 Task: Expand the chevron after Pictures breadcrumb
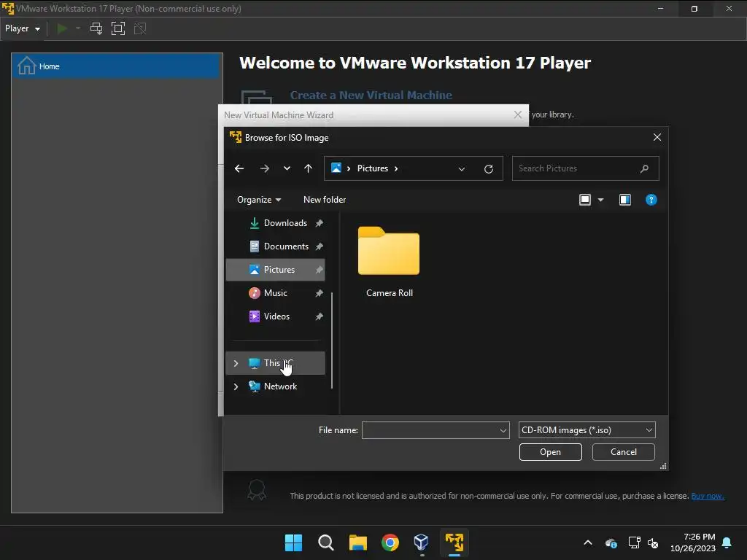tap(396, 168)
